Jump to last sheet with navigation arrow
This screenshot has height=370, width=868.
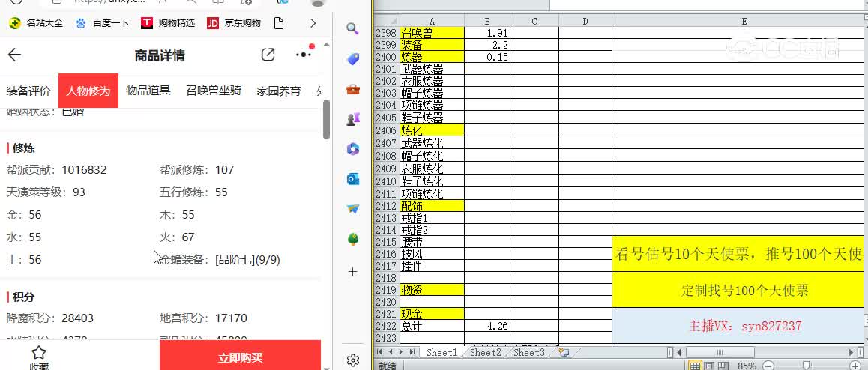[x=412, y=352]
